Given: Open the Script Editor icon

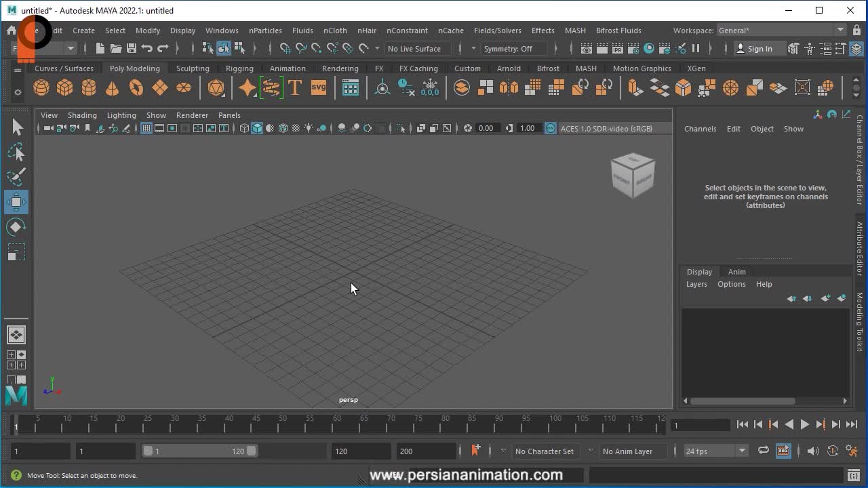Looking at the screenshot, I should [853, 475].
